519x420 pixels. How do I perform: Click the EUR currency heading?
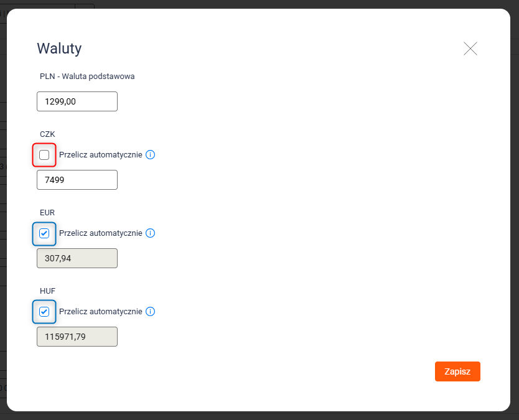pyautogui.click(x=47, y=212)
